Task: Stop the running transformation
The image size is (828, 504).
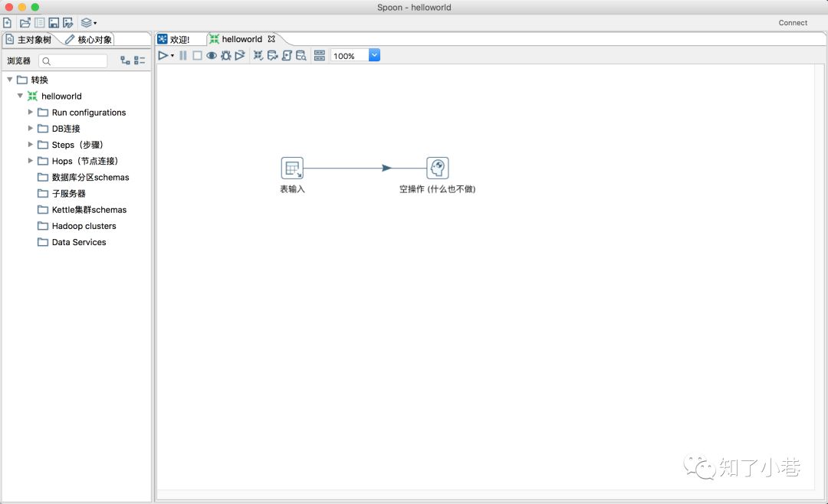Action: coord(197,55)
